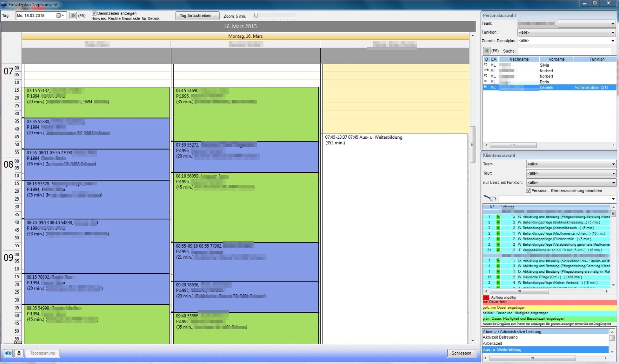Click the key icon in Klientenauswahl
Viewport: 619px width, 364px height.
490,199
